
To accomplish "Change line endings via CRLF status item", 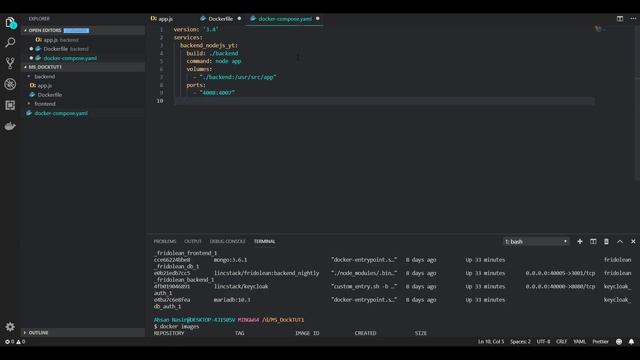I will pyautogui.click(x=561, y=342).
